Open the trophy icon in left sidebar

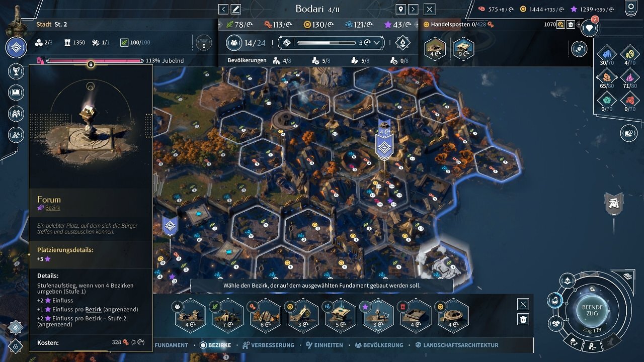pos(16,71)
